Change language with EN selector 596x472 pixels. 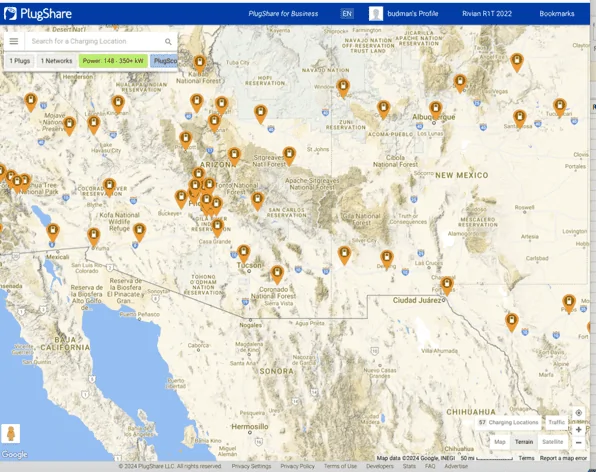[x=347, y=14]
